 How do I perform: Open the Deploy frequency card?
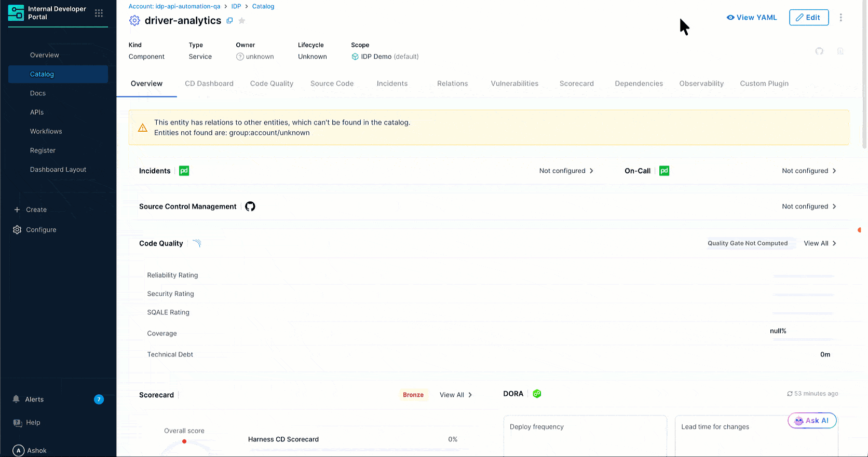pyautogui.click(x=585, y=436)
